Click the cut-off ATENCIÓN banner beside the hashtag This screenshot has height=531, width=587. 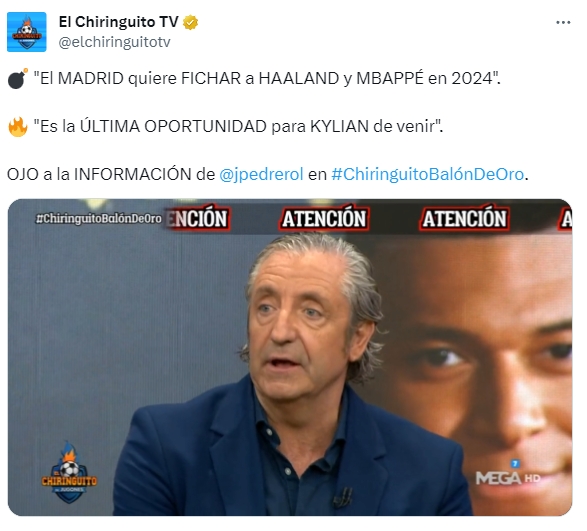[x=197, y=218]
